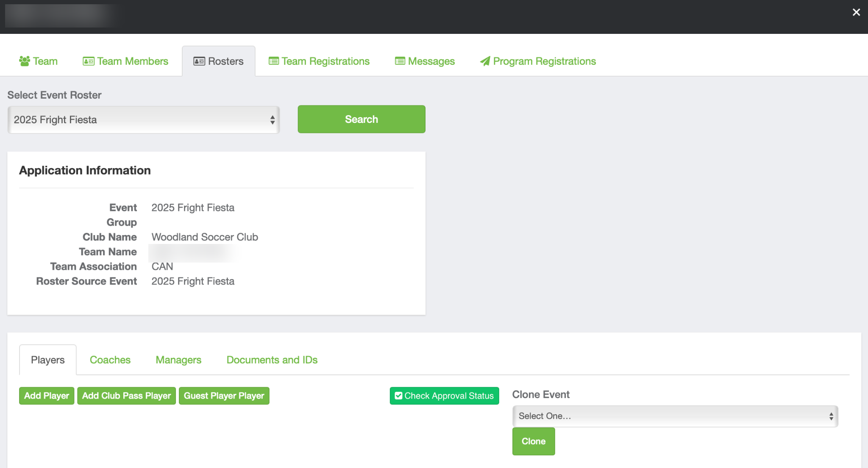The height and width of the screenshot is (468, 868).
Task: Click the Event value 2025 Fright Fiesta
Action: (193, 208)
